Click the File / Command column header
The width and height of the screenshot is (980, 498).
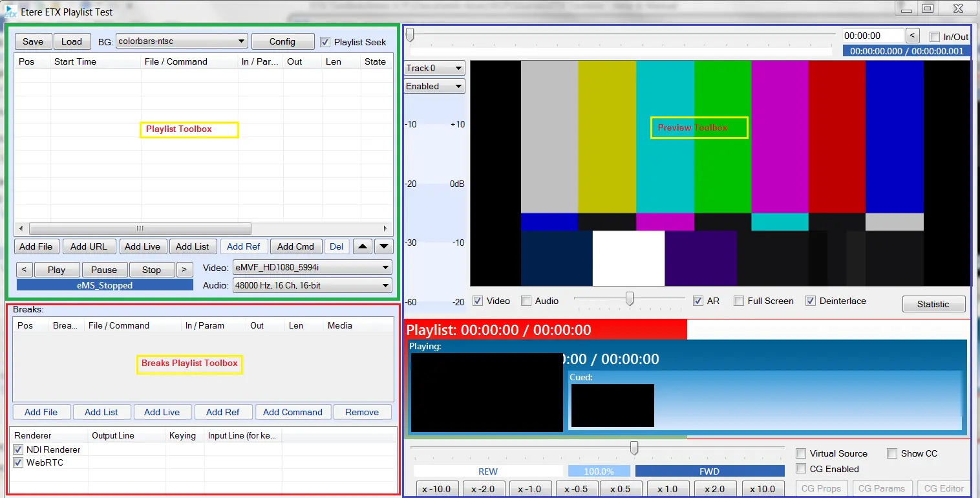tap(176, 61)
